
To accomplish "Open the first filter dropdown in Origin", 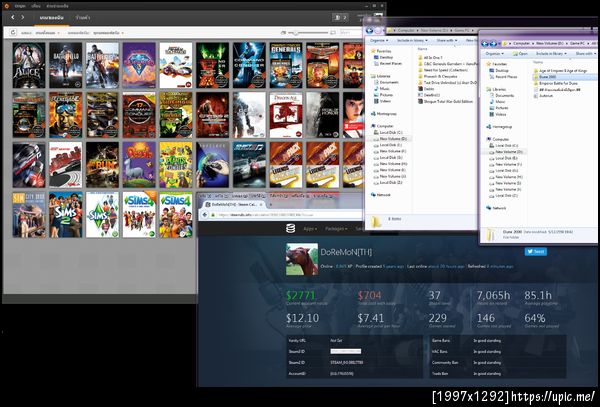I will tap(47, 33).
